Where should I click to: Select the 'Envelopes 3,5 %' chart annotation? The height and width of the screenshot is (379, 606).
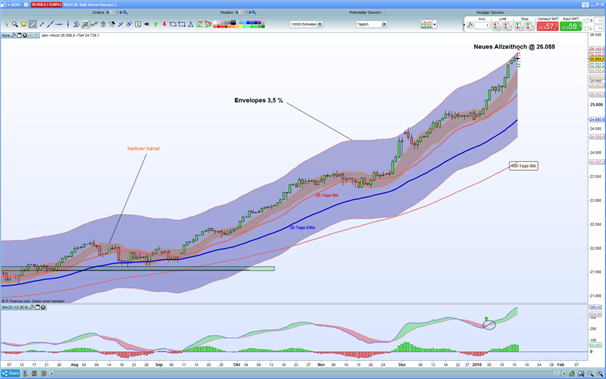[259, 100]
